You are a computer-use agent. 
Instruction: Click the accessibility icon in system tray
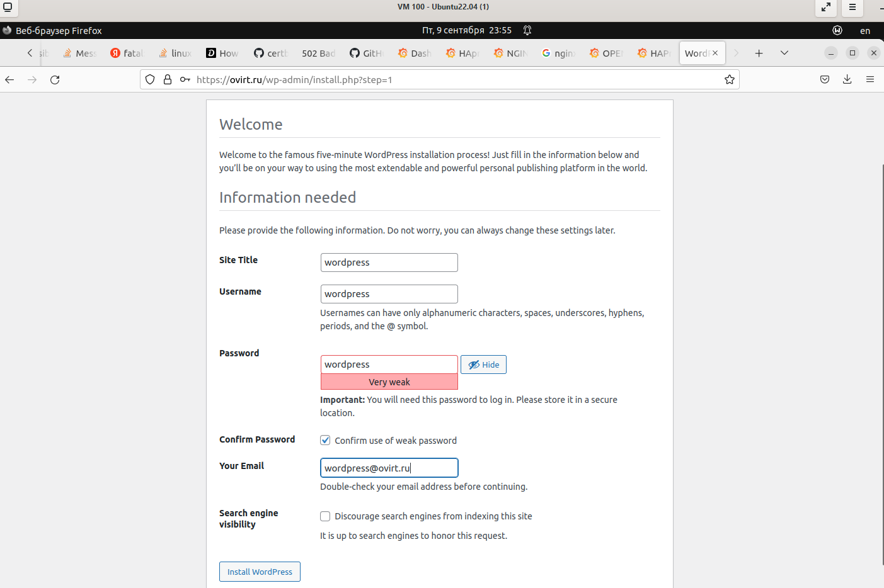tap(837, 30)
